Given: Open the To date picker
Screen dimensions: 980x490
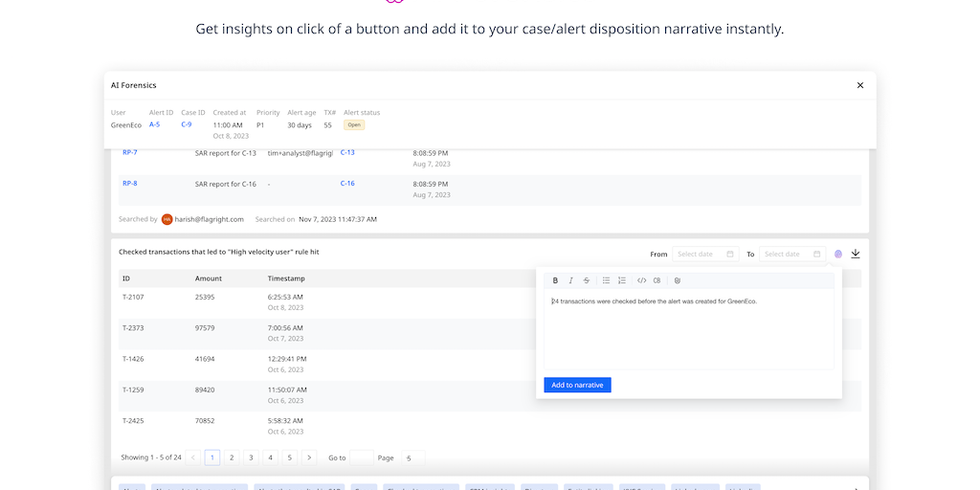Looking at the screenshot, I should pyautogui.click(x=791, y=255).
